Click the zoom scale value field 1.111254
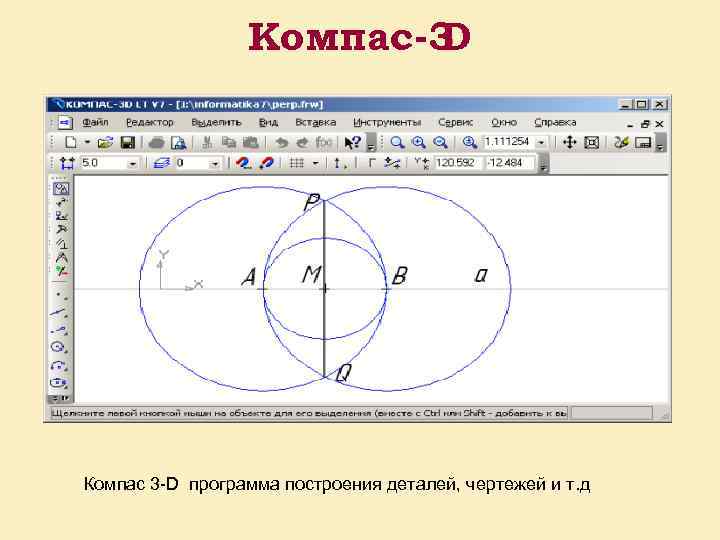The width and height of the screenshot is (720, 540). coord(509,142)
